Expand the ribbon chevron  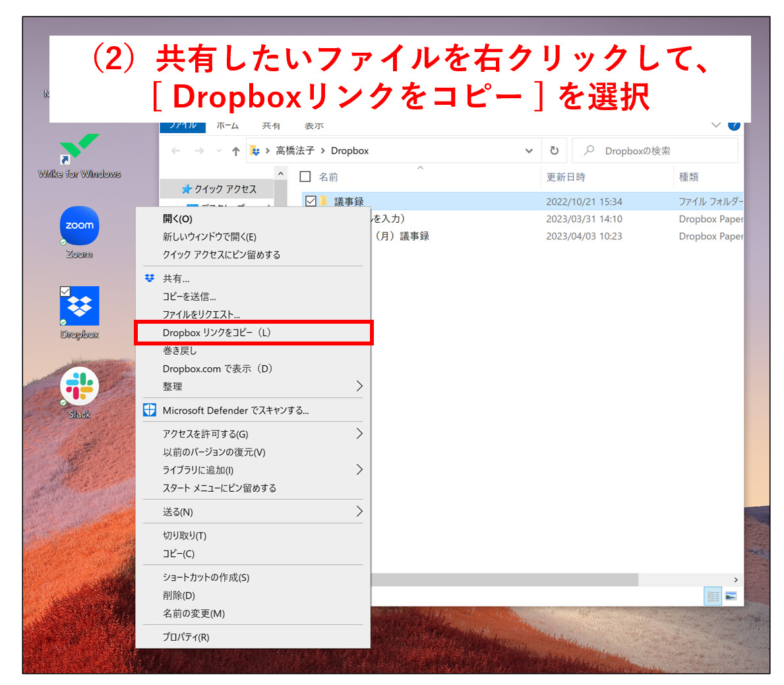(716, 125)
